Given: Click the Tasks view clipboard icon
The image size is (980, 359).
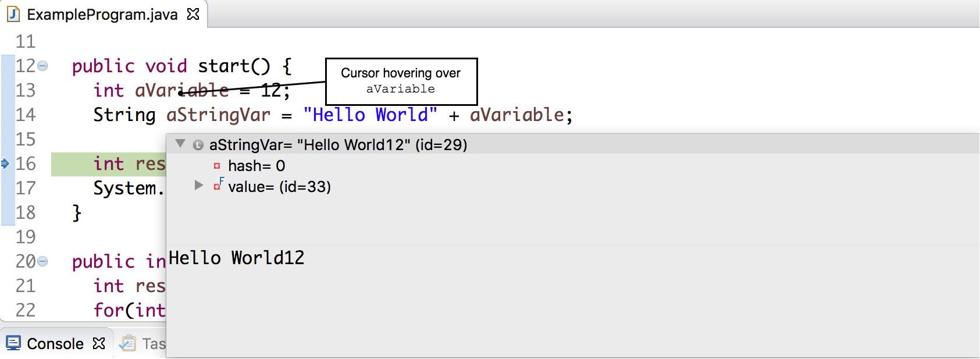Looking at the screenshot, I should click(x=127, y=343).
